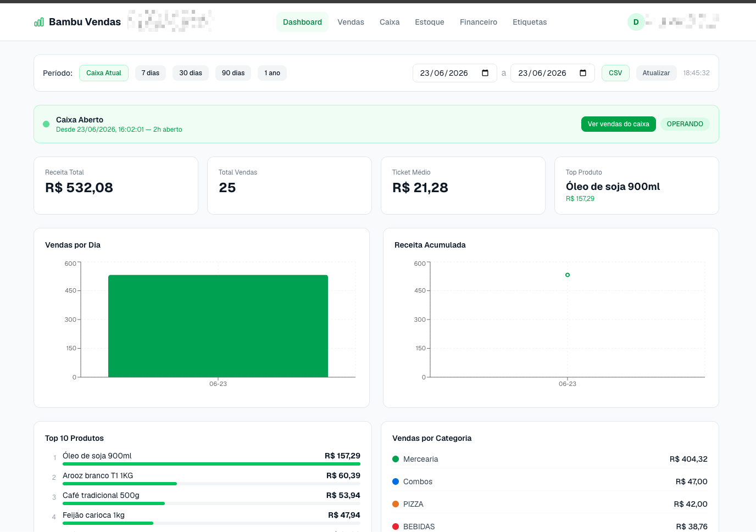
Task: Click Óleo de soja 900ml in Top 10 list
Action: click(x=97, y=456)
